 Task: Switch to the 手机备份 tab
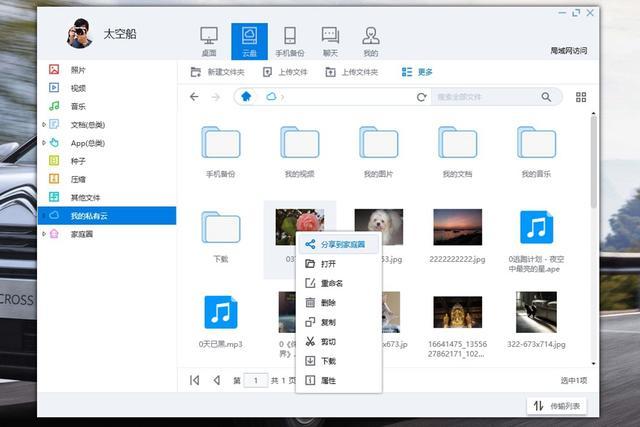tap(289, 41)
